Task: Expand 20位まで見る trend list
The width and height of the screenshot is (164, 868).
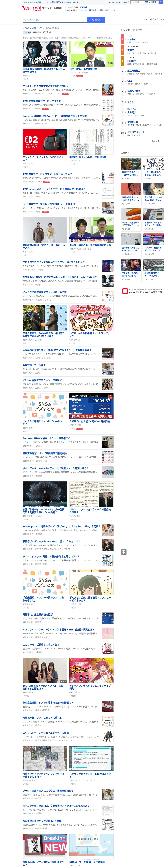Action: (x=157, y=141)
